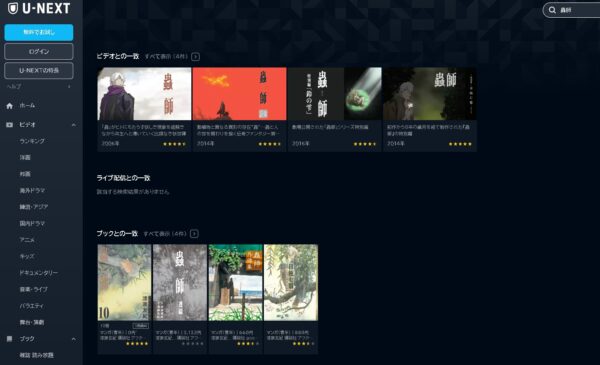Collapse the ブック section chevron

[73, 339]
